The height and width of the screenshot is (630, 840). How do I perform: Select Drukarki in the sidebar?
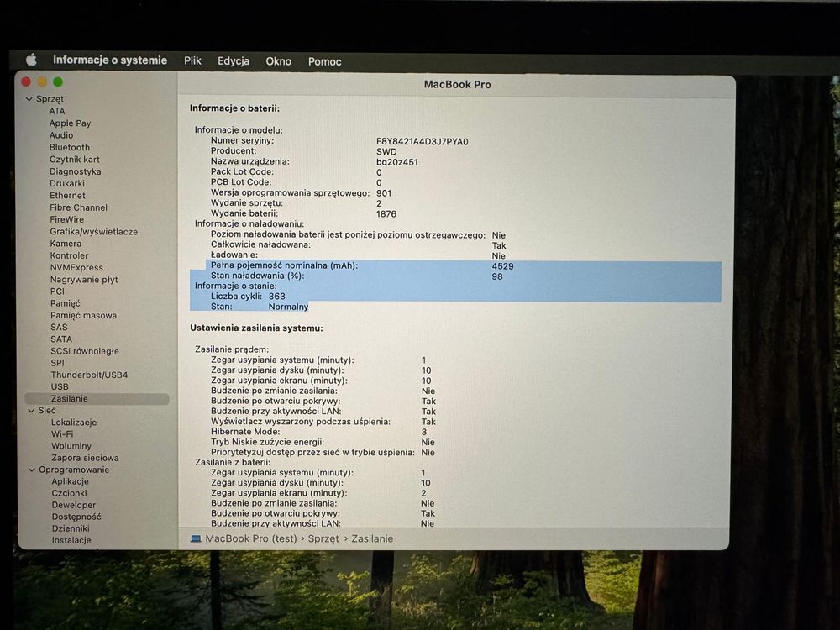(67, 183)
